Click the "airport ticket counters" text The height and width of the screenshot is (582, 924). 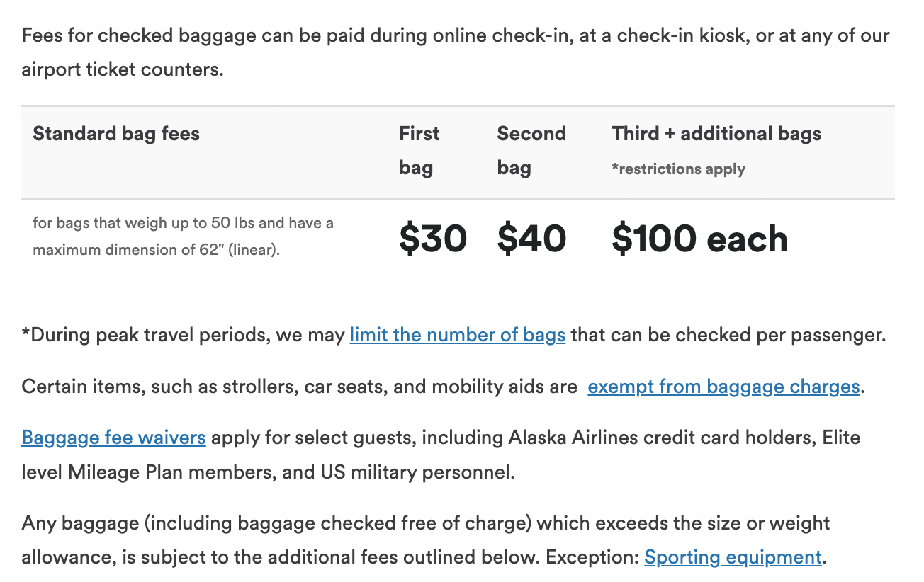tap(122, 70)
